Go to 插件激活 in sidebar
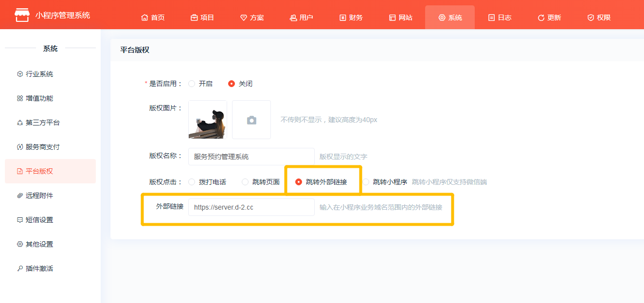This screenshot has height=303, width=644. pos(50,268)
